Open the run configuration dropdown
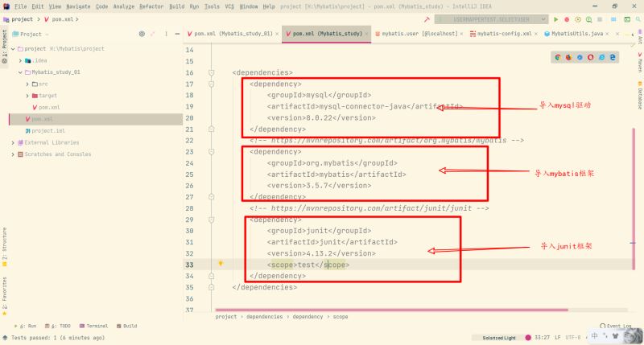 (x=491, y=19)
